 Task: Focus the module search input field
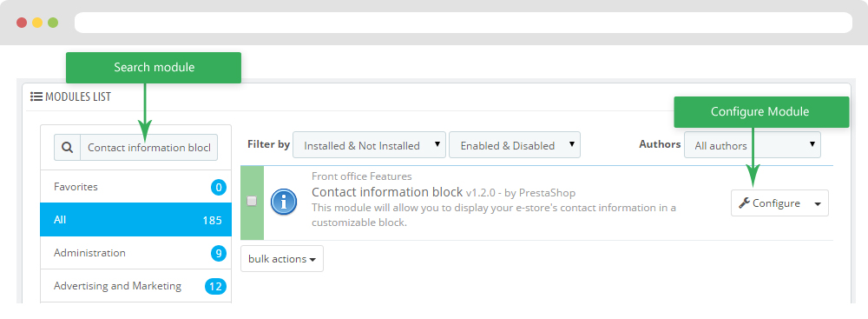point(149,148)
